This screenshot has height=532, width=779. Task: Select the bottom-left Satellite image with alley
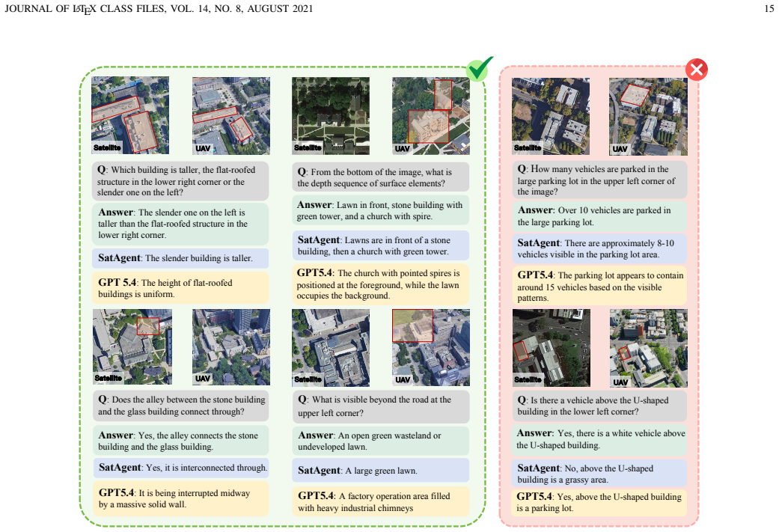pyautogui.click(x=132, y=346)
